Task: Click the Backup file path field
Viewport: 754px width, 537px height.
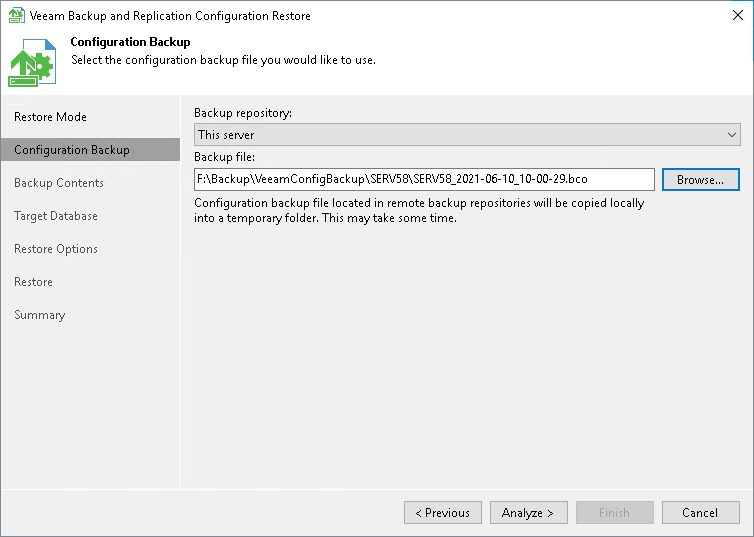Action: click(424, 179)
